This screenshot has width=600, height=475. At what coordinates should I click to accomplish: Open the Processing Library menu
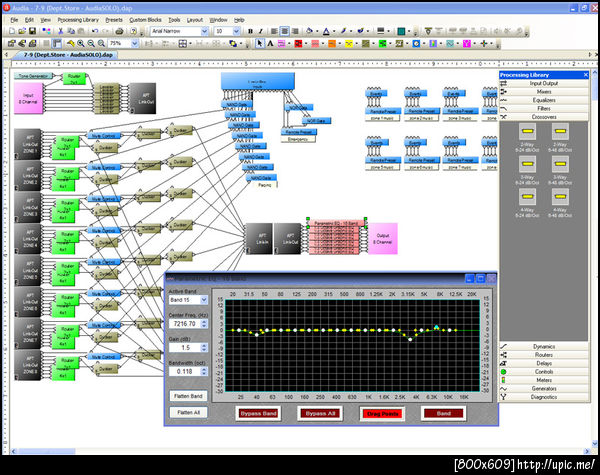coord(78,20)
